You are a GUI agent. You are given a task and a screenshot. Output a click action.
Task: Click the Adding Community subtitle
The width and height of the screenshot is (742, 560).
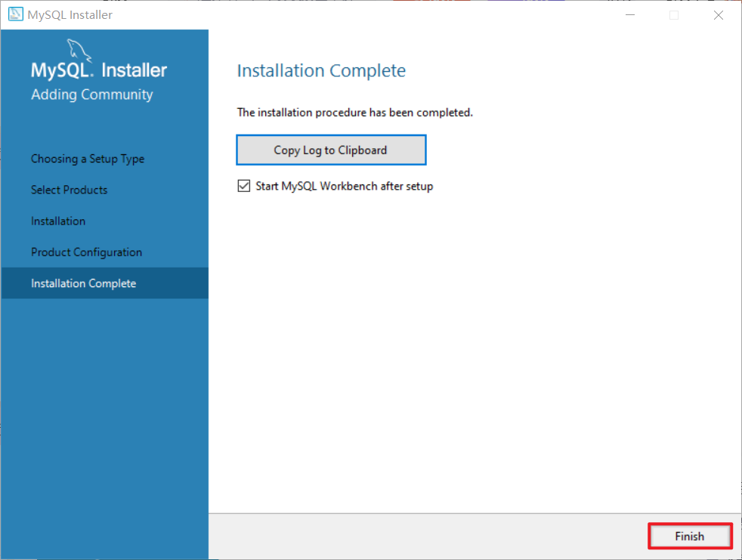[x=92, y=94]
